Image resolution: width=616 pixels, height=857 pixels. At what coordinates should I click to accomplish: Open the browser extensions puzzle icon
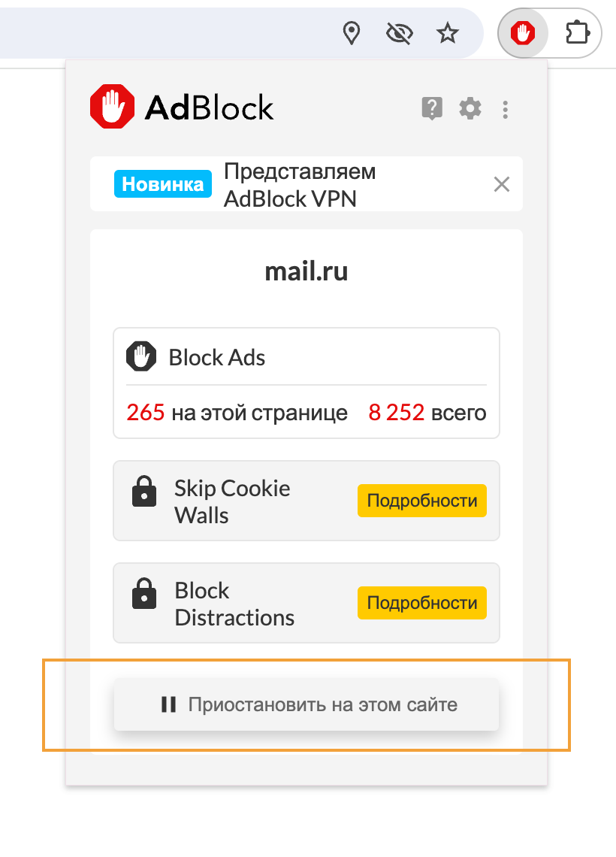click(577, 33)
